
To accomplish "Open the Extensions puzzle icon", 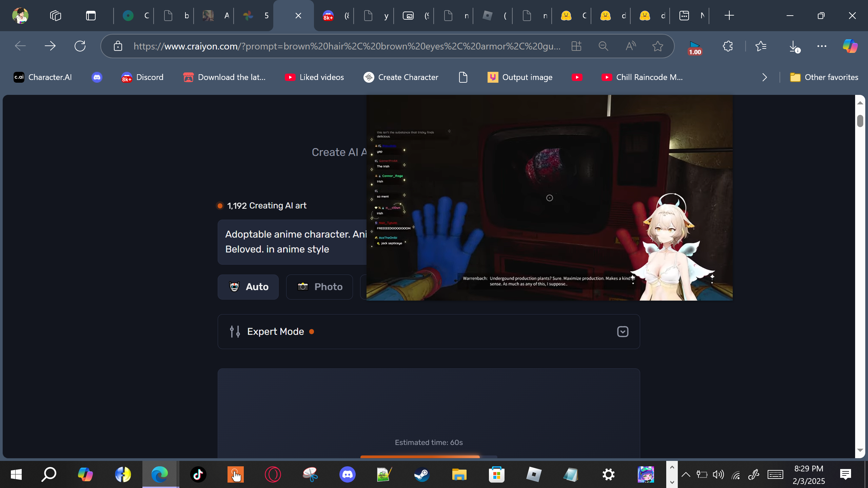I will pos(728,46).
